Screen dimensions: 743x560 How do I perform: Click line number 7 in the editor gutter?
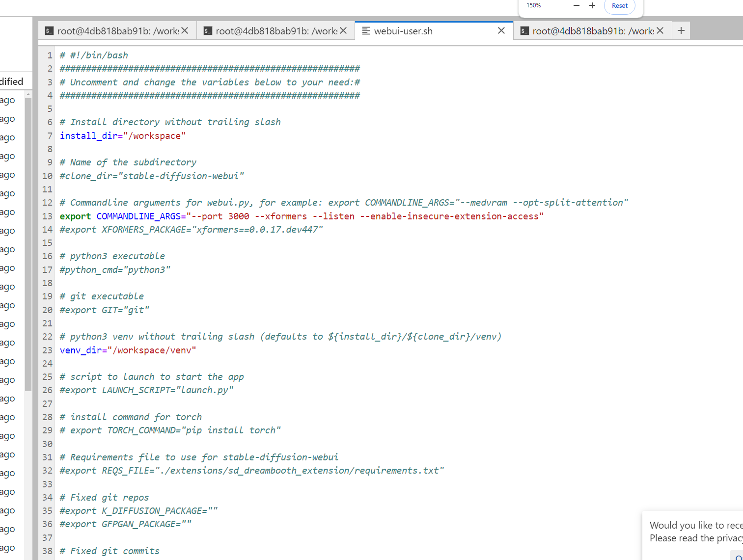tap(50, 135)
